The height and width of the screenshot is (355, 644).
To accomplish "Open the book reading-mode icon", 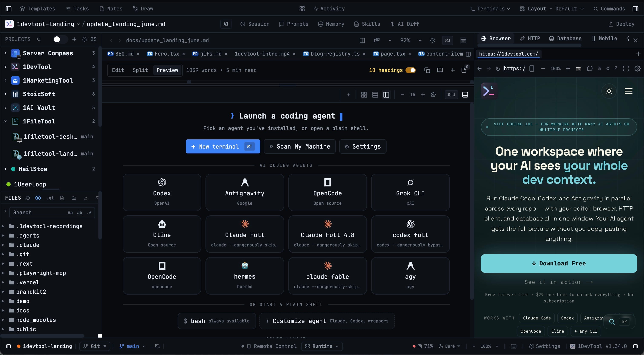I will coord(440,70).
